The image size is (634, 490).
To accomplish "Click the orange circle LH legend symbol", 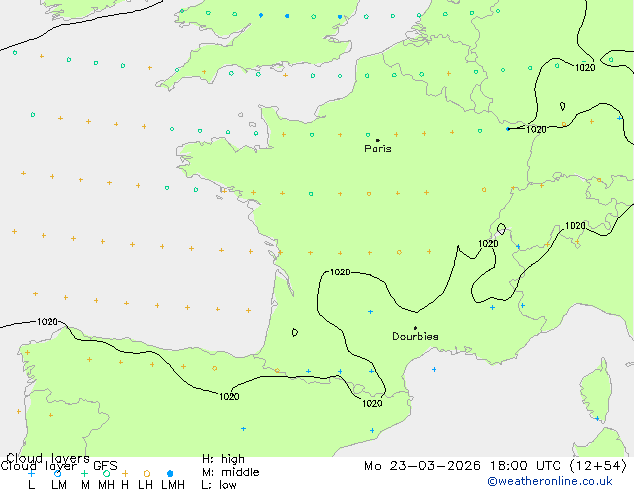I will [x=147, y=473].
